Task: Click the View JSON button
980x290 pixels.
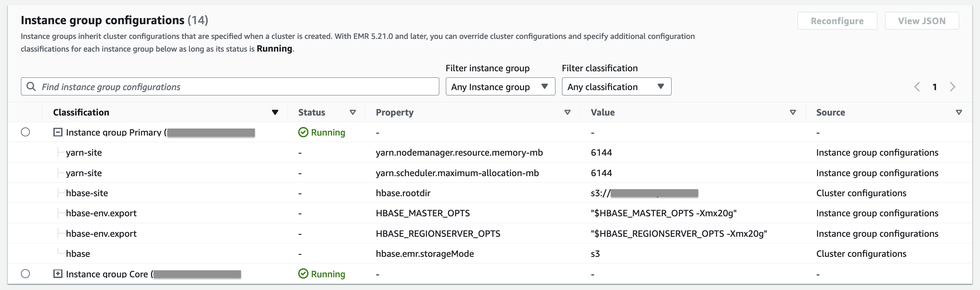Action: (922, 21)
